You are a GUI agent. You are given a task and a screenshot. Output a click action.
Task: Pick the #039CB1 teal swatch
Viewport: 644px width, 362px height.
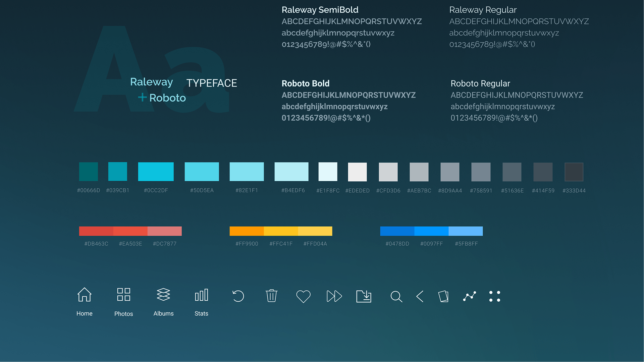point(118,171)
